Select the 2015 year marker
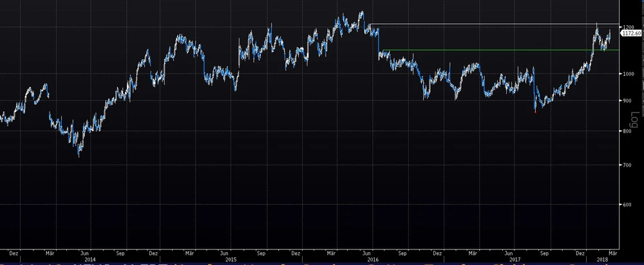 point(230,260)
